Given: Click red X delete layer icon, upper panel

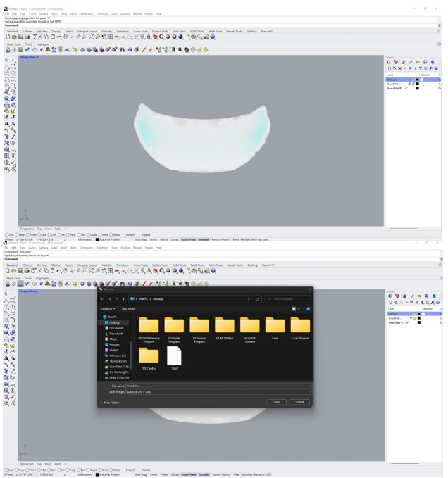Looking at the screenshot, I should [x=400, y=68].
